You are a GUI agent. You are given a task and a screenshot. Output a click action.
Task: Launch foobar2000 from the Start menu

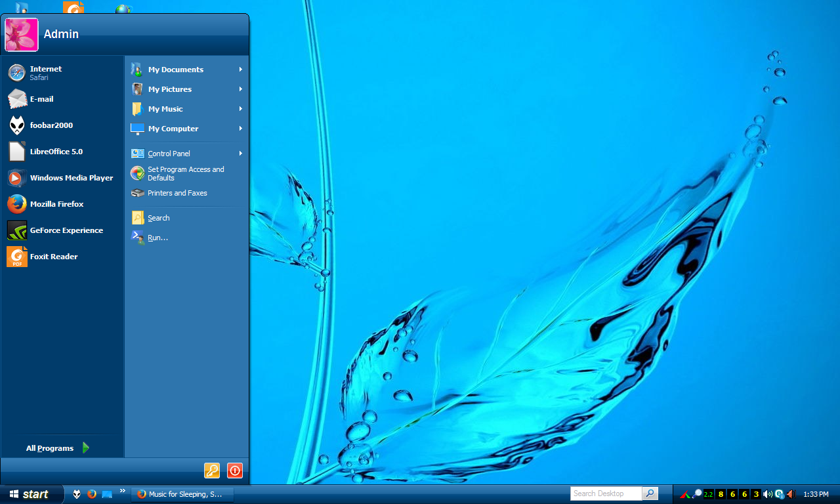pyautogui.click(x=51, y=125)
